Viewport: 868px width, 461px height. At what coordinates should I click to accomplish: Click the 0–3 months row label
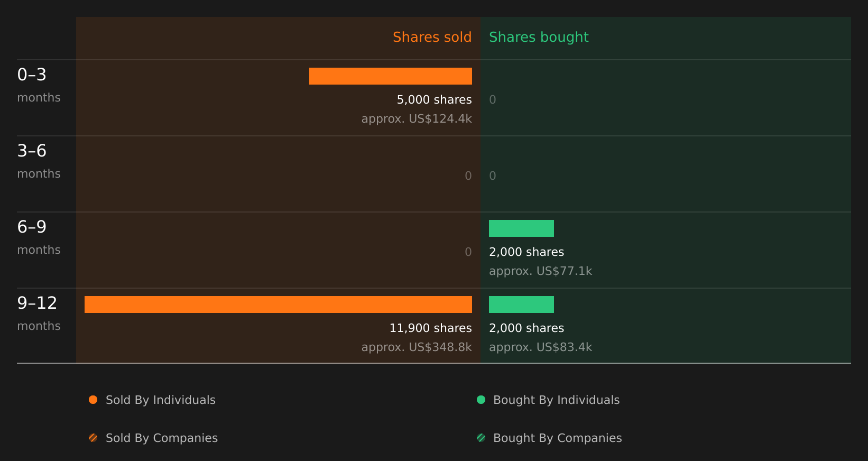(x=39, y=85)
